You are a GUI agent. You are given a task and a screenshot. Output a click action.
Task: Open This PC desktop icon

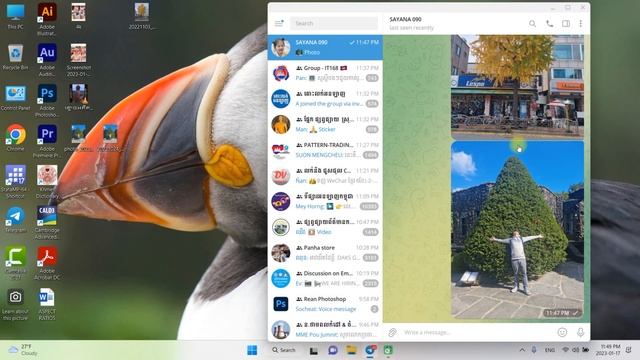tap(15, 16)
